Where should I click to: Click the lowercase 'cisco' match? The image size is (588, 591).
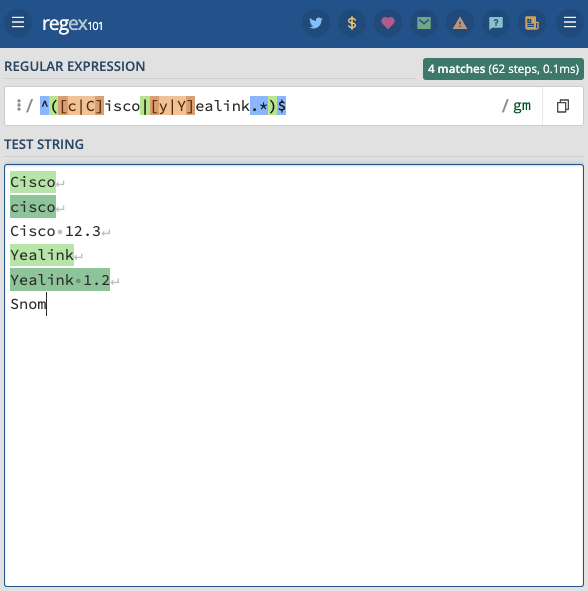[x=33, y=207]
